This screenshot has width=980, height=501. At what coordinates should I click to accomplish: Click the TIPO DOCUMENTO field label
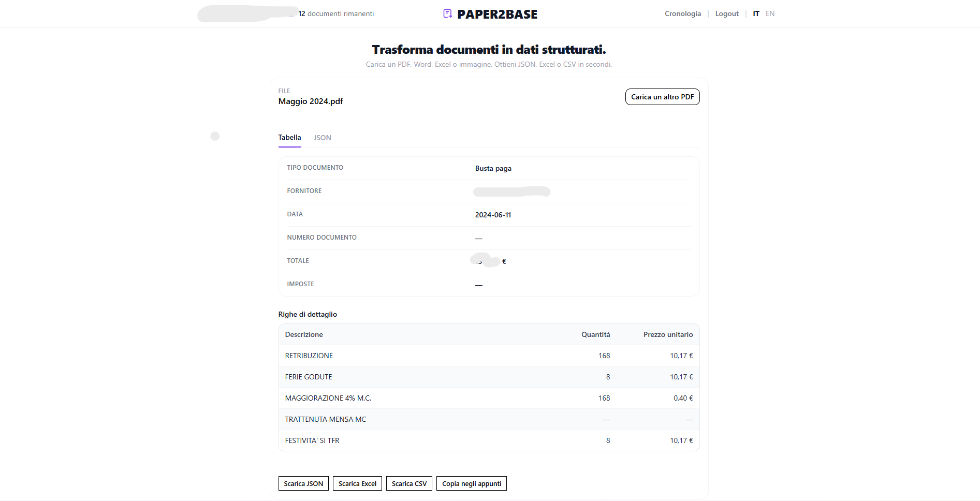click(x=315, y=168)
